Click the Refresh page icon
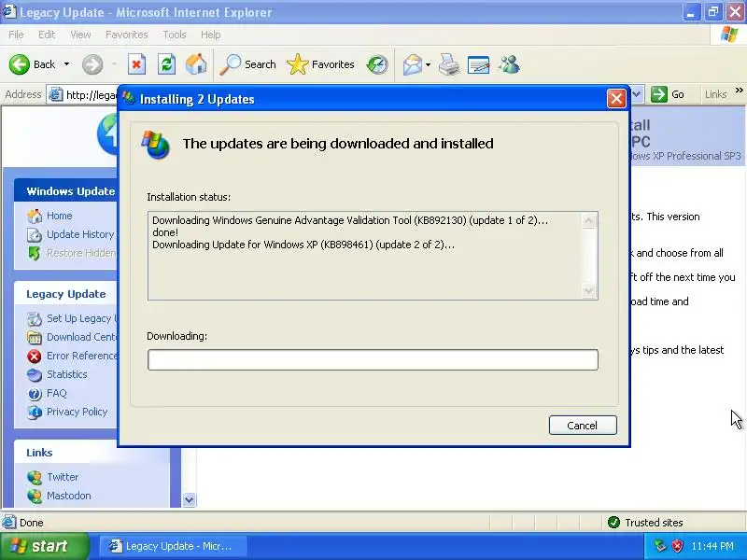Viewport: 747px width, 560px height. 166,64
